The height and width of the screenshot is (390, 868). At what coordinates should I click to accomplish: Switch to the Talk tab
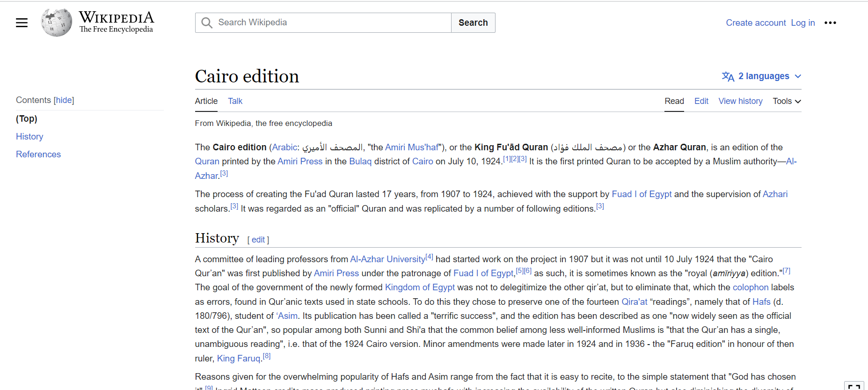[x=235, y=101]
